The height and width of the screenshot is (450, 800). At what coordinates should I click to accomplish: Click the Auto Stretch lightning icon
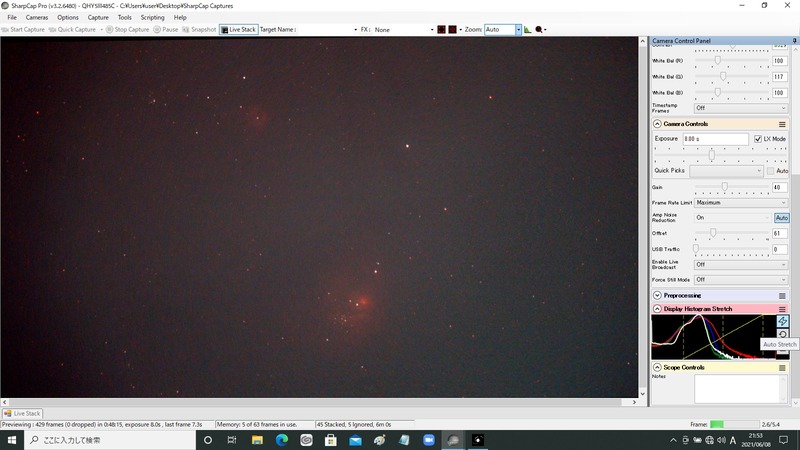click(x=782, y=321)
